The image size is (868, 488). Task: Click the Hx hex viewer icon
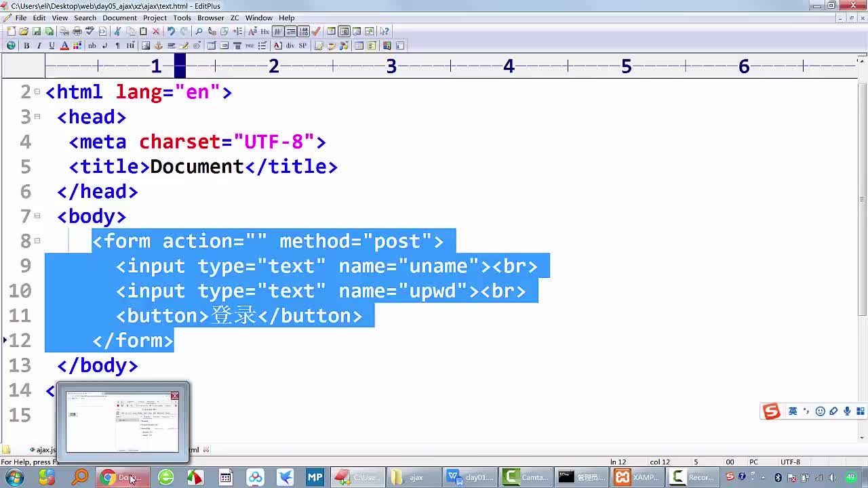pyautogui.click(x=265, y=31)
